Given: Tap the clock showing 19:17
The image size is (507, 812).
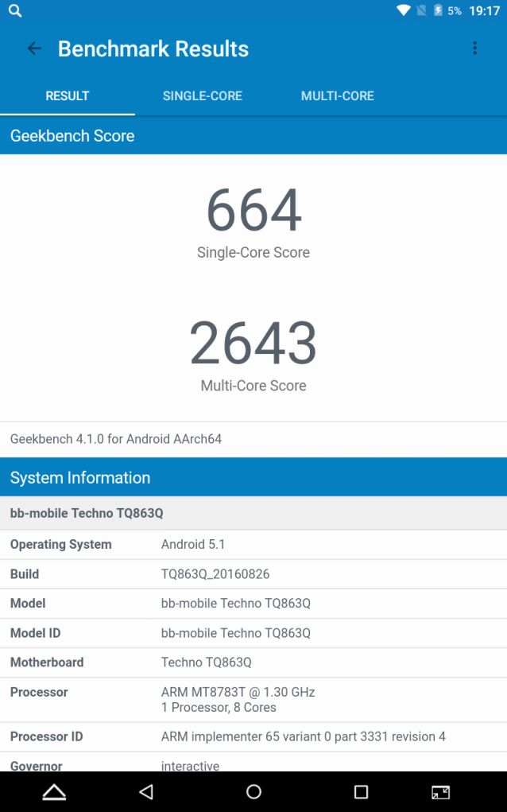Looking at the screenshot, I should click(x=484, y=11).
